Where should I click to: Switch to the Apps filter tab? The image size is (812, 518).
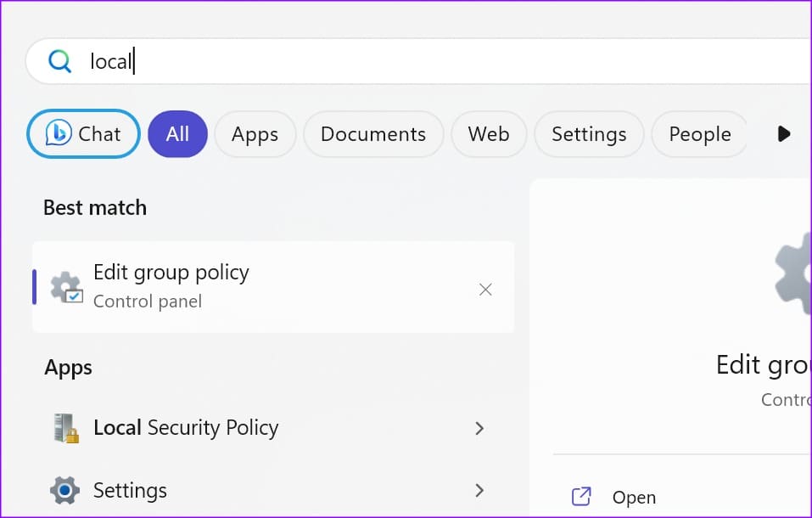point(255,133)
